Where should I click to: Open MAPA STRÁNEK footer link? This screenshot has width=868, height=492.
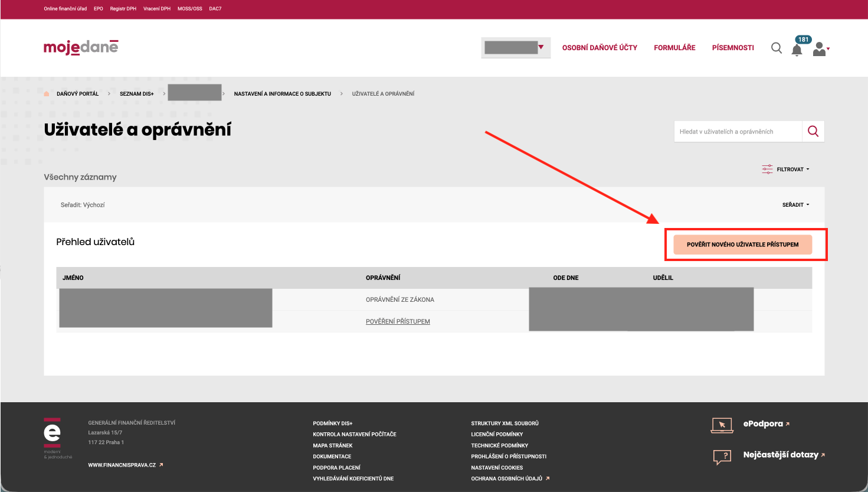pos(333,445)
